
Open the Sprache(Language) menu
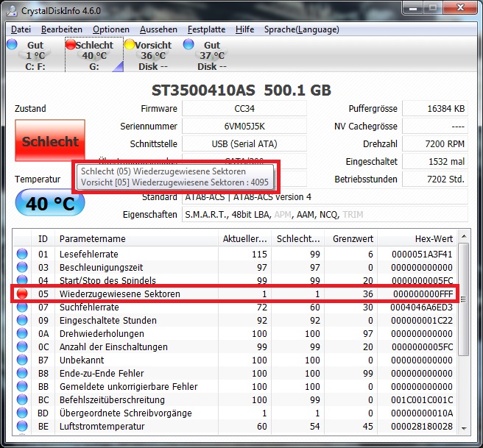click(302, 29)
